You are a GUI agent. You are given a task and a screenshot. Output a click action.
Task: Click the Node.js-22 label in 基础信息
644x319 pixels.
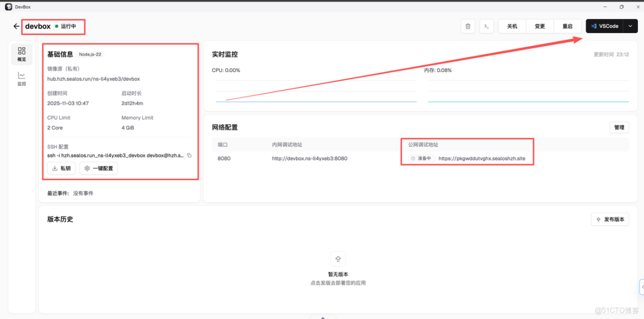click(x=91, y=54)
